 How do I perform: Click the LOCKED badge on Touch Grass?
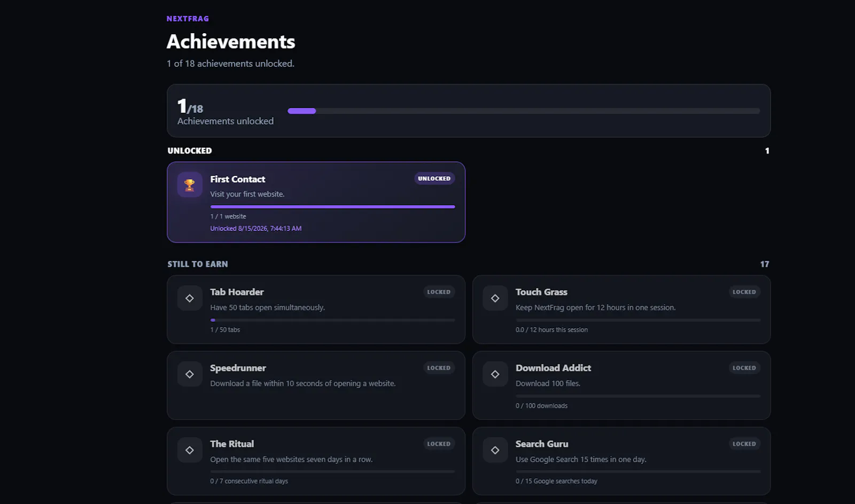pyautogui.click(x=744, y=292)
